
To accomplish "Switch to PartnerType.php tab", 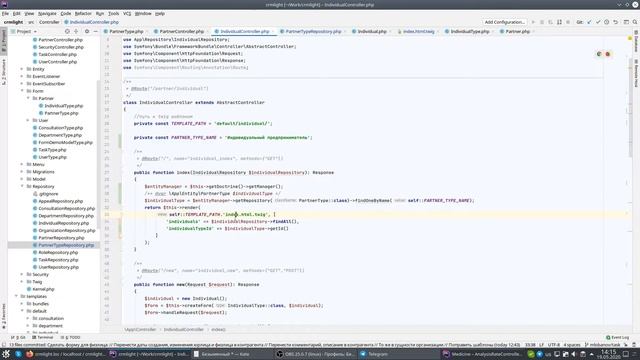I will pyautogui.click(x=126, y=31).
